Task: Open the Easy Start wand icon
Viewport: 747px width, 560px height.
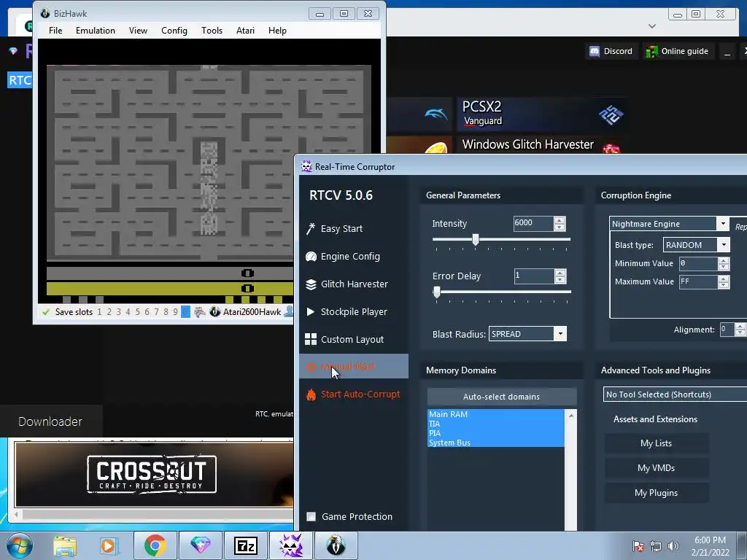Action: (311, 229)
